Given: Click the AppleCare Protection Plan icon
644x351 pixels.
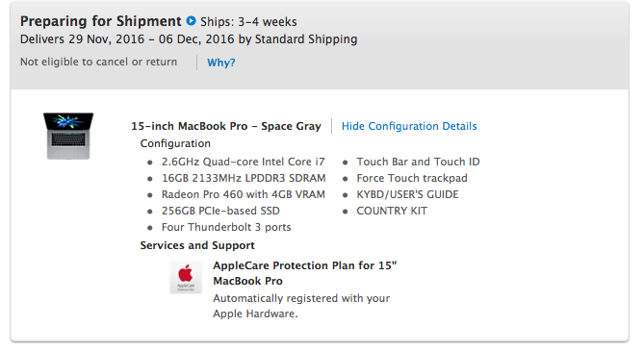Looking at the screenshot, I should click(x=186, y=277).
